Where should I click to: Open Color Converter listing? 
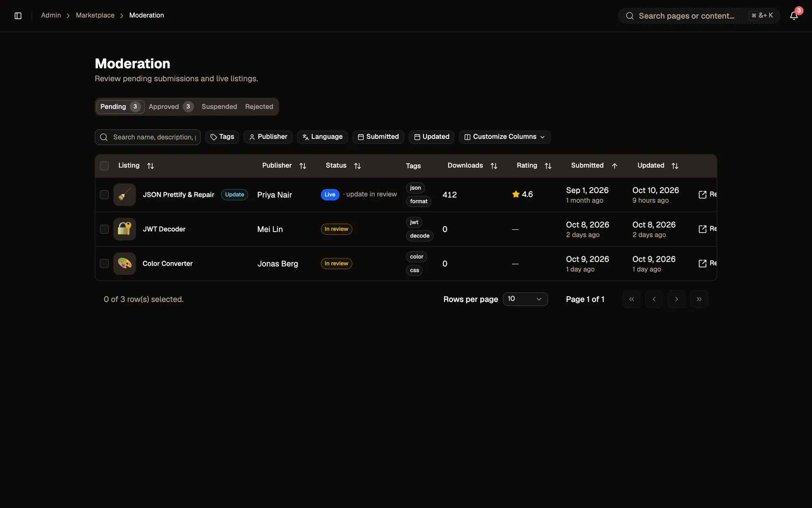[168, 263]
